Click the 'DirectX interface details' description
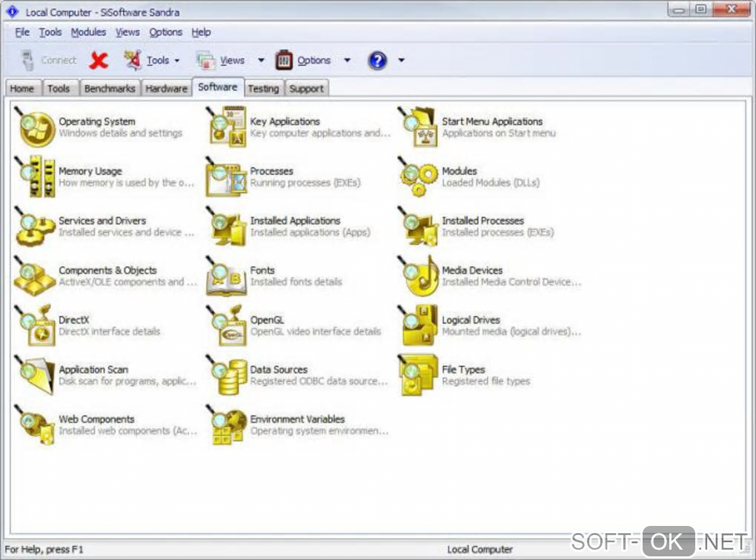The image size is (756, 560). (110, 332)
